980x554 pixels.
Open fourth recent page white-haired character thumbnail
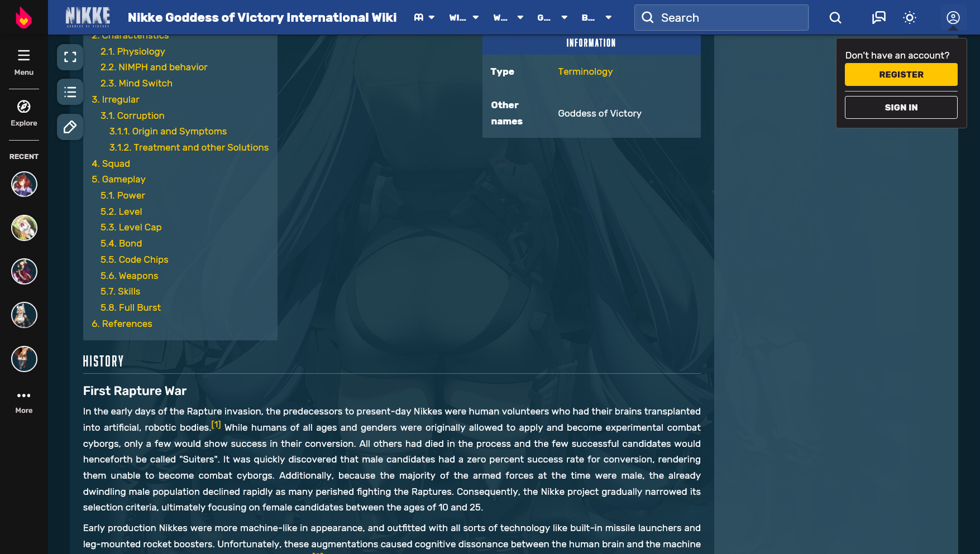pos(24,315)
